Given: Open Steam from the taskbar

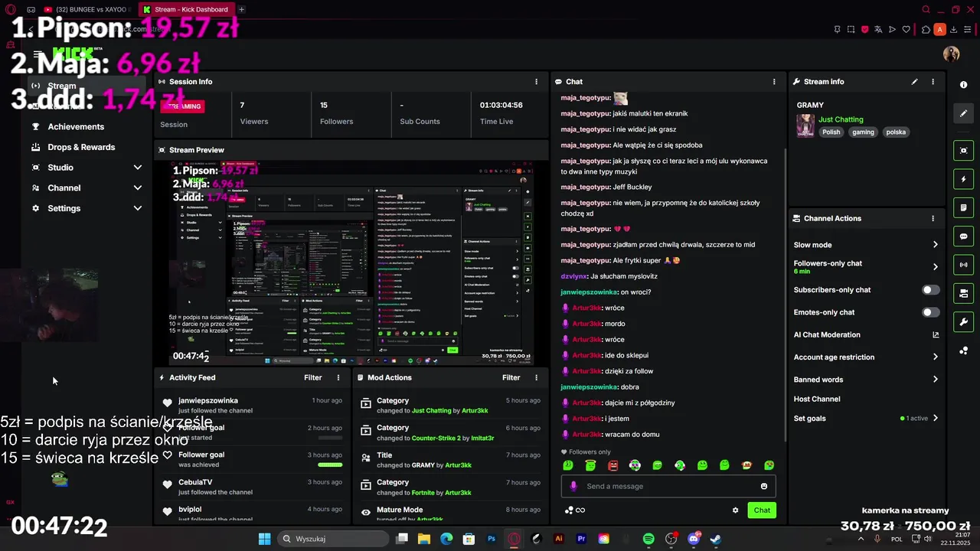Looking at the screenshot, I should 715,539.
